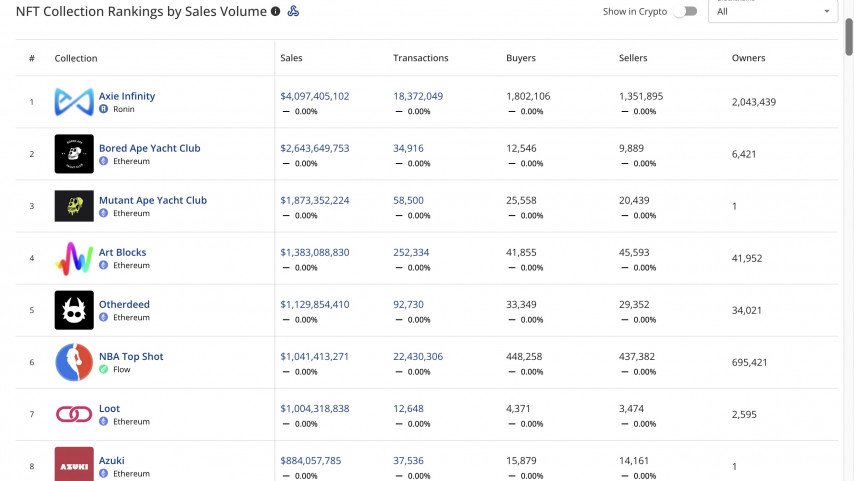Screen dimensions: 854x481
Task: Click the Azuki collection logo
Action: coord(74,464)
